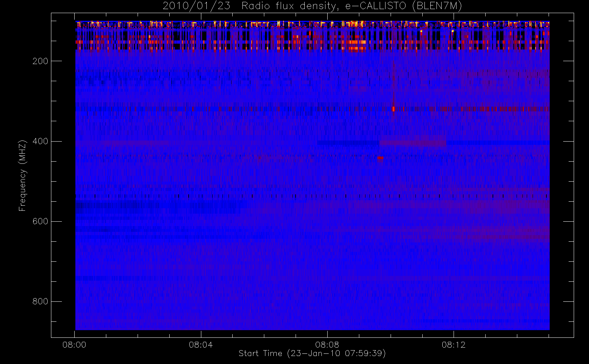
Task: Click the small red burst spot near 440 MHz
Action: [380, 158]
